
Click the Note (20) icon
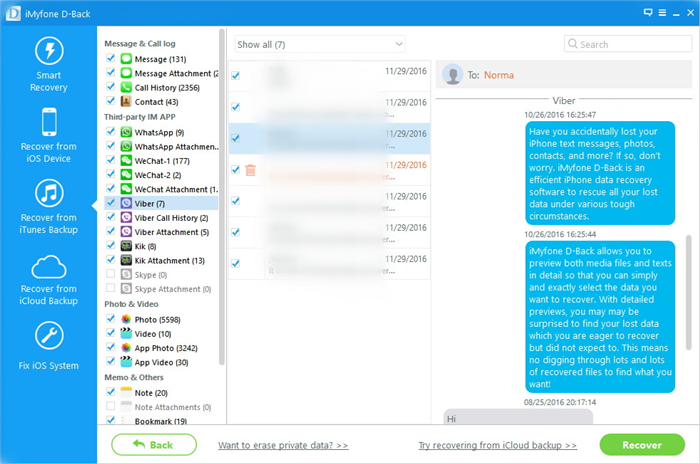pyautogui.click(x=126, y=393)
